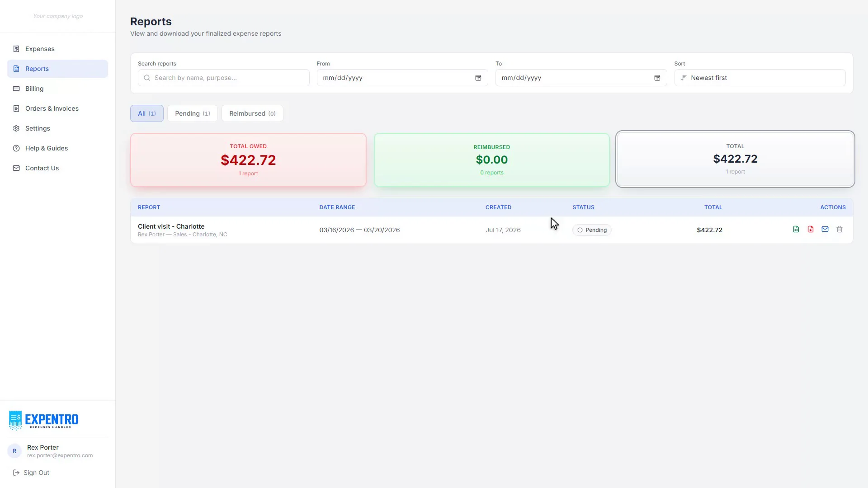Open the Sort dropdown showing Newest first
Viewport: 868px width, 488px height.
click(760, 78)
